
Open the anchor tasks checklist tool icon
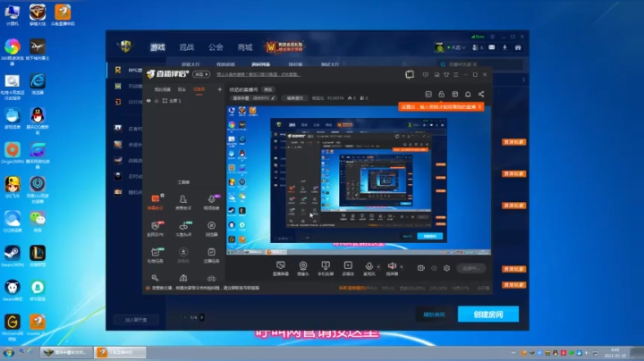pyautogui.click(x=211, y=255)
